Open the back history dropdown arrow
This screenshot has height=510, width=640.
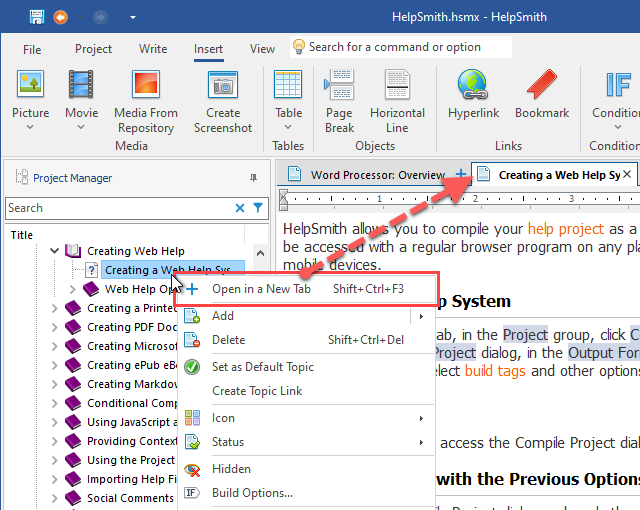(x=80, y=18)
